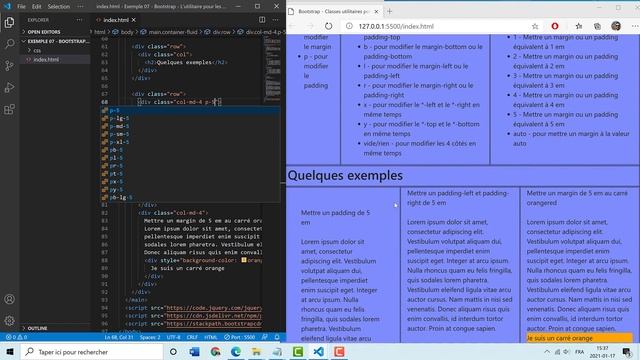Open the Selection menu
This screenshot has width=640, height=360.
click(x=59, y=7)
